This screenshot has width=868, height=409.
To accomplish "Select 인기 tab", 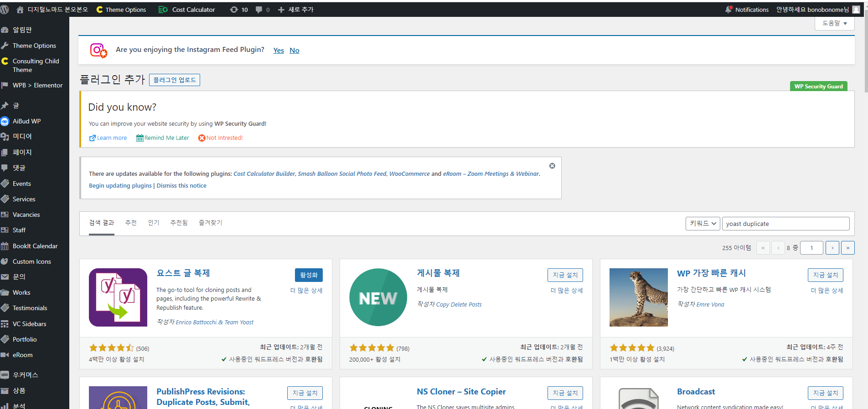I will click(154, 223).
